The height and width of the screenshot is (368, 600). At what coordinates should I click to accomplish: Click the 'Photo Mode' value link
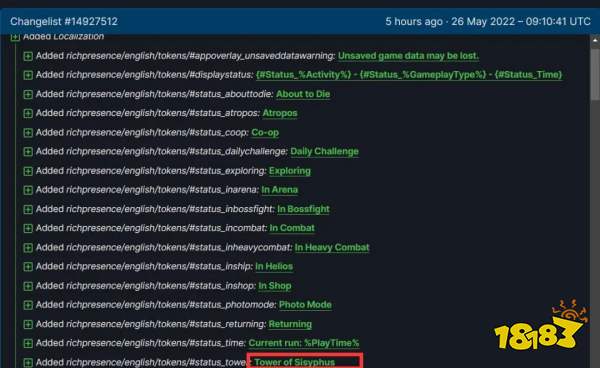click(x=305, y=305)
